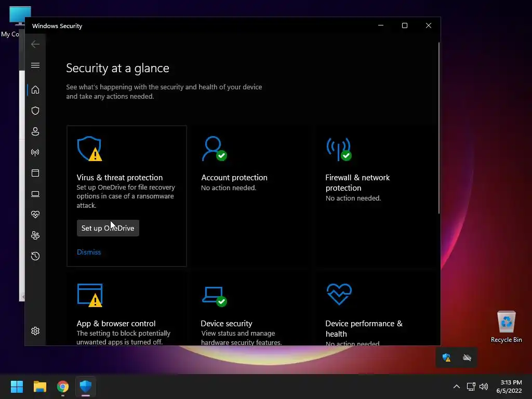Viewport: 532px width, 399px height.
Task: Open Device performance & health heading
Action: (x=364, y=328)
